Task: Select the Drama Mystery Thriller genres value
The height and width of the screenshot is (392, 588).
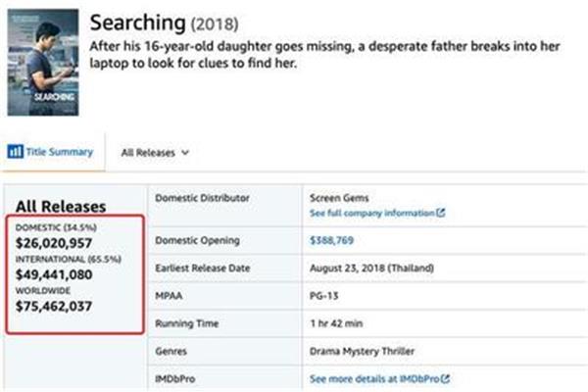Action: pyautogui.click(x=362, y=351)
